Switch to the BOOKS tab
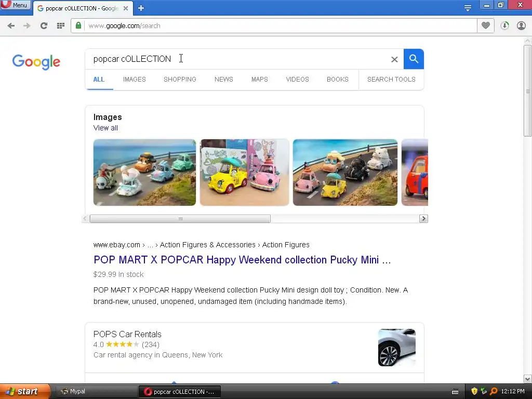Image resolution: width=532 pixels, height=399 pixels. coord(338,79)
